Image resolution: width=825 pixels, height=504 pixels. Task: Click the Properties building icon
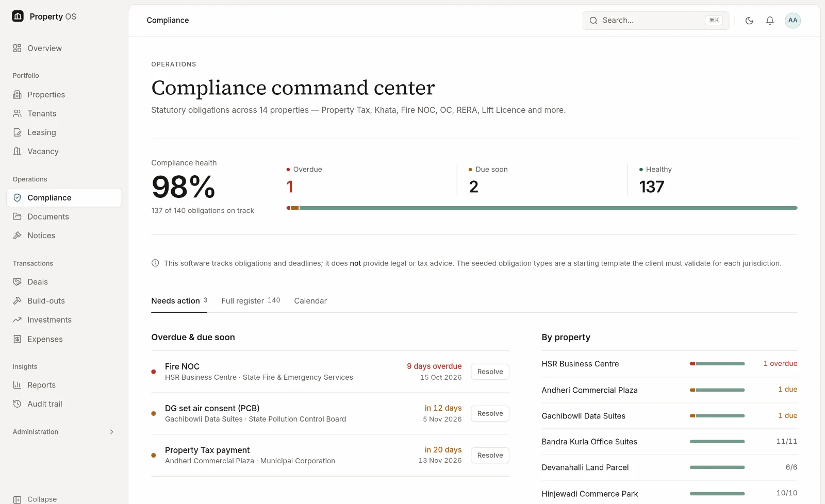click(17, 95)
